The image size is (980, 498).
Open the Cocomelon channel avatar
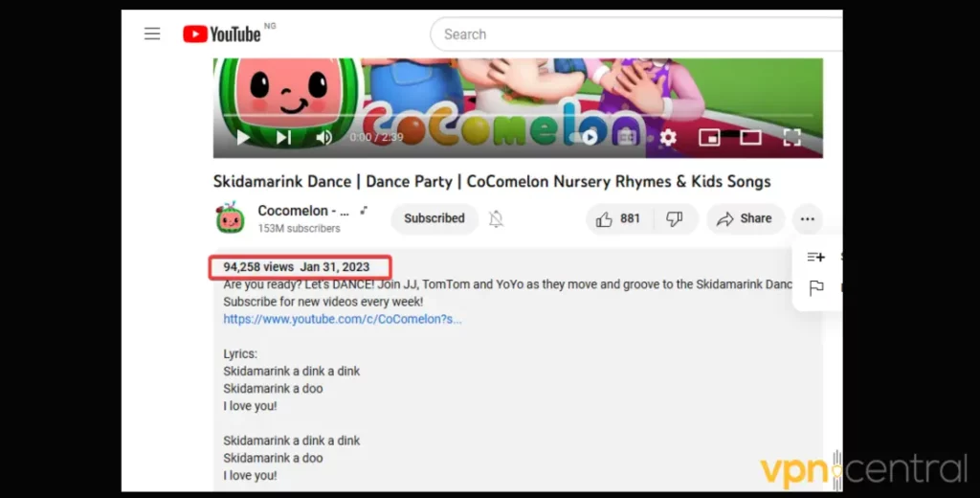tap(230, 218)
